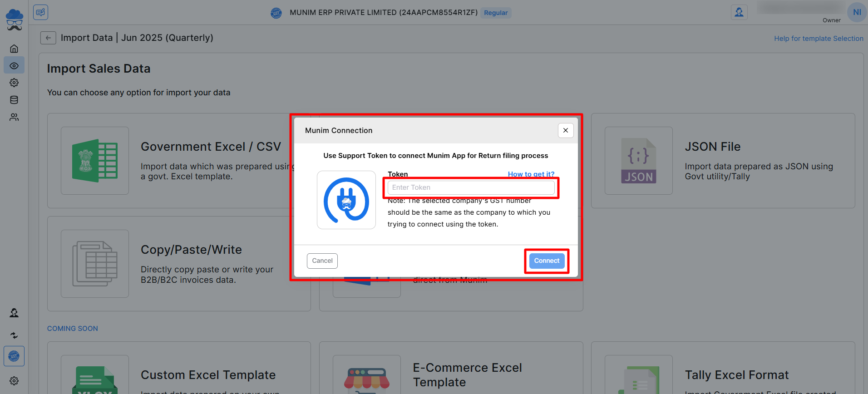Choose the Copy/Paste/Write option title
868x394 pixels.
[x=191, y=250]
